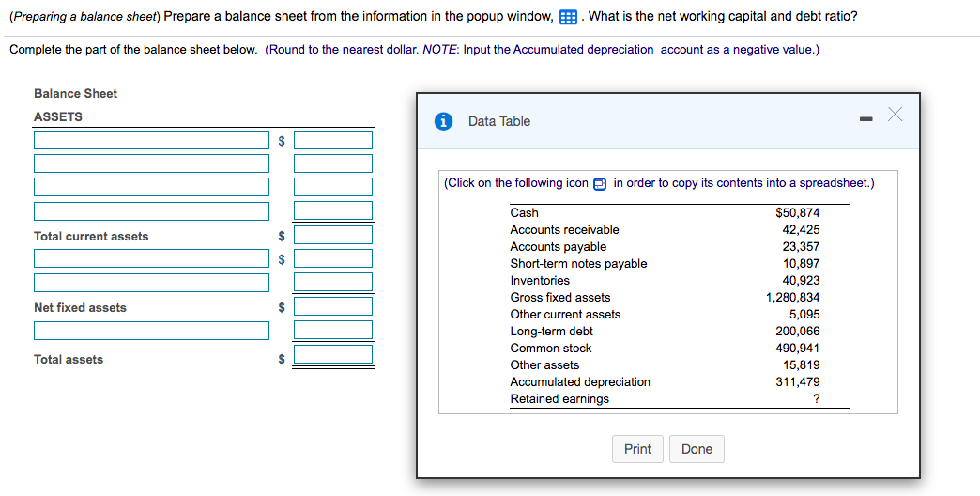Image resolution: width=980 pixels, height=496 pixels.
Task: Minimize the Data Table popup
Action: pyautogui.click(x=865, y=118)
